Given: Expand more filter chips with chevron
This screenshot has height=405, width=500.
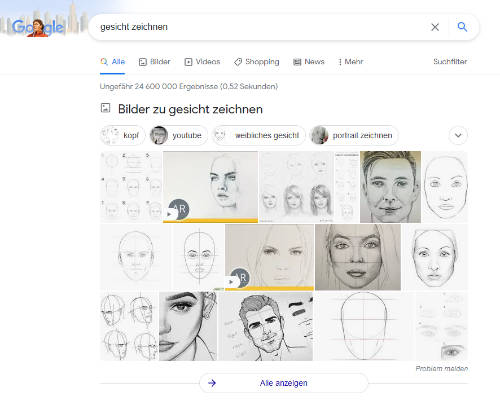Looking at the screenshot, I should click(458, 135).
